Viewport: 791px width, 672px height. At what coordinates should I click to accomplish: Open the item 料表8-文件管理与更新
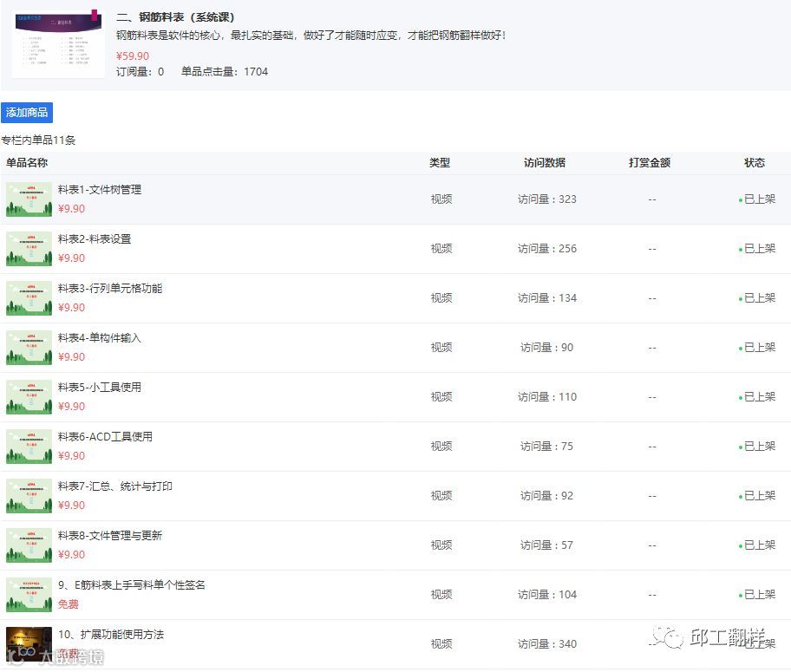click(x=110, y=536)
